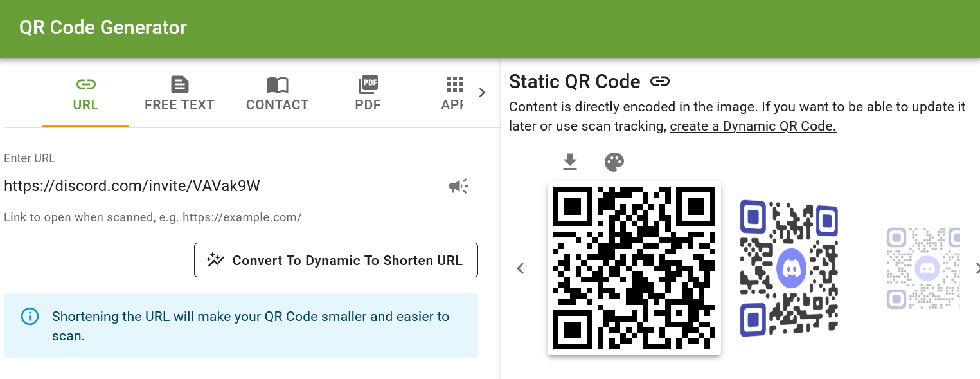Image resolution: width=980 pixels, height=379 pixels.
Task: Select the URL tab
Action: coord(85,95)
